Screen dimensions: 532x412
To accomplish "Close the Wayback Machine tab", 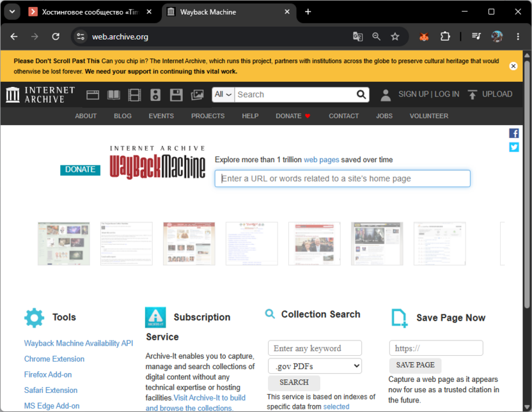I will coord(287,12).
